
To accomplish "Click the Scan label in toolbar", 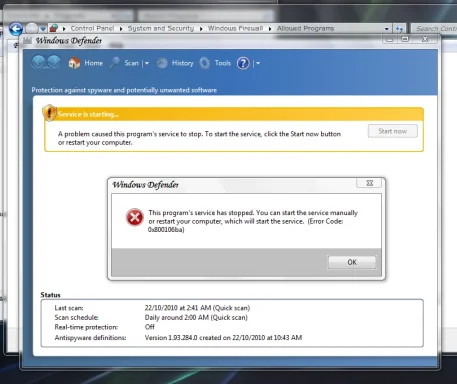I will pyautogui.click(x=131, y=63).
